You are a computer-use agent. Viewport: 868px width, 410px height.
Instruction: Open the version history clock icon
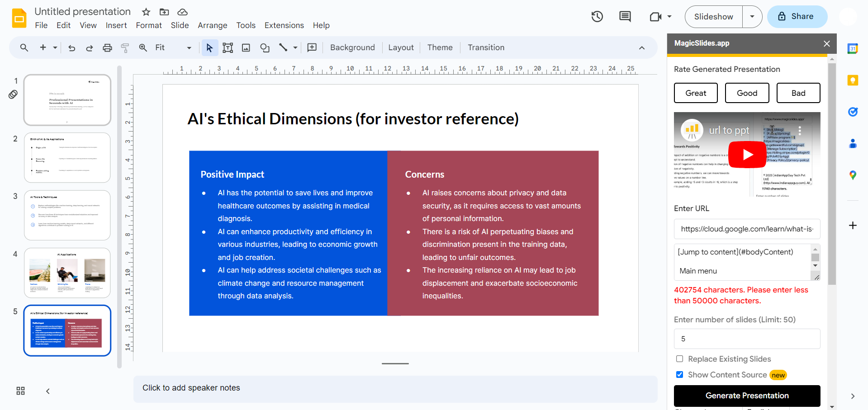pos(597,17)
